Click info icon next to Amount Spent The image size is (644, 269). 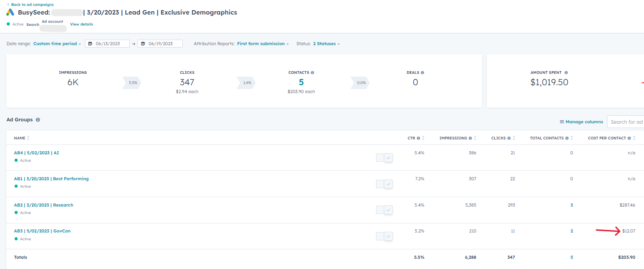coord(566,73)
